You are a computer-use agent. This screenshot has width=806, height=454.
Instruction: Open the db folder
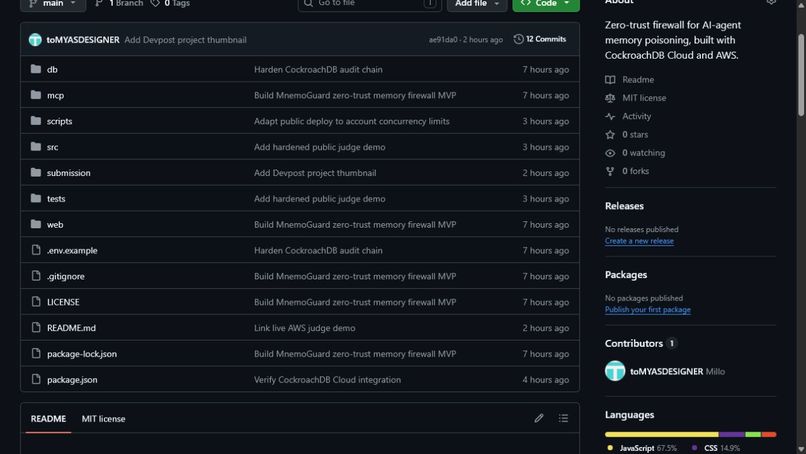point(52,69)
